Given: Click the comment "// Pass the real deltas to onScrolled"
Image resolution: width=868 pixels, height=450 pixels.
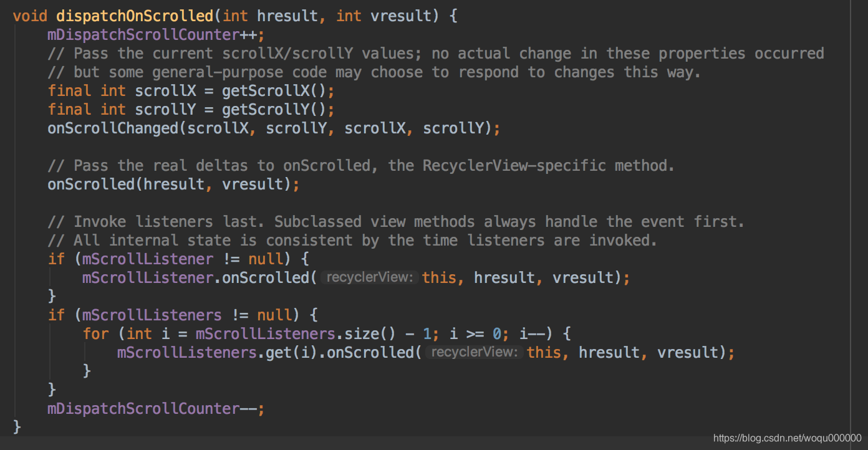Looking at the screenshot, I should point(361,165).
